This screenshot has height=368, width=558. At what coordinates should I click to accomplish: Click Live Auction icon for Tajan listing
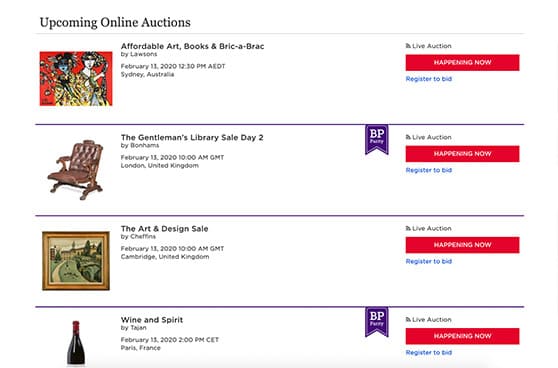click(x=408, y=320)
